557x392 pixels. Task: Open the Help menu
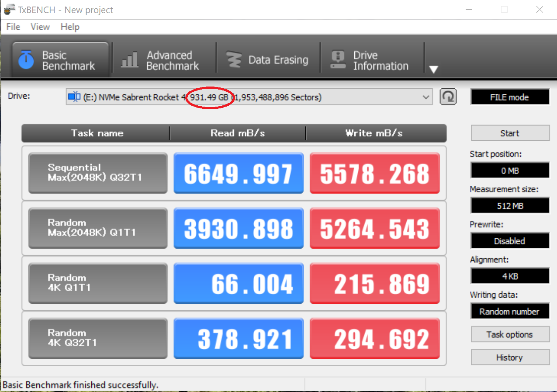point(70,27)
